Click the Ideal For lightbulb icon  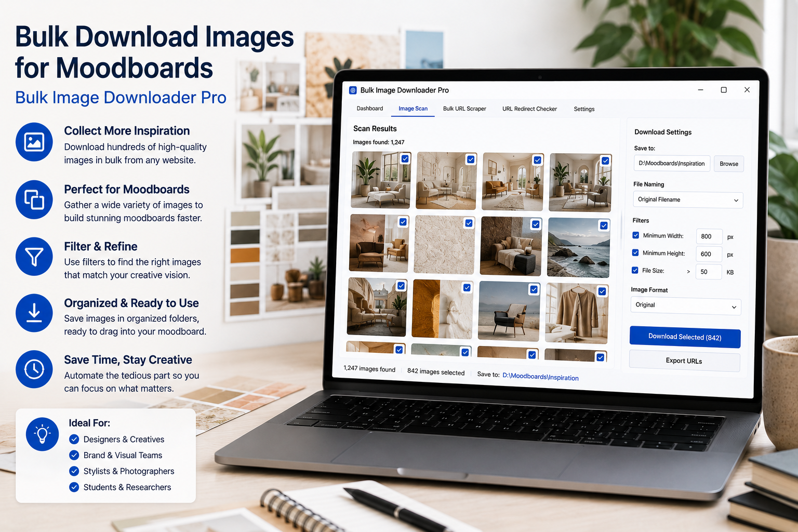click(x=42, y=434)
